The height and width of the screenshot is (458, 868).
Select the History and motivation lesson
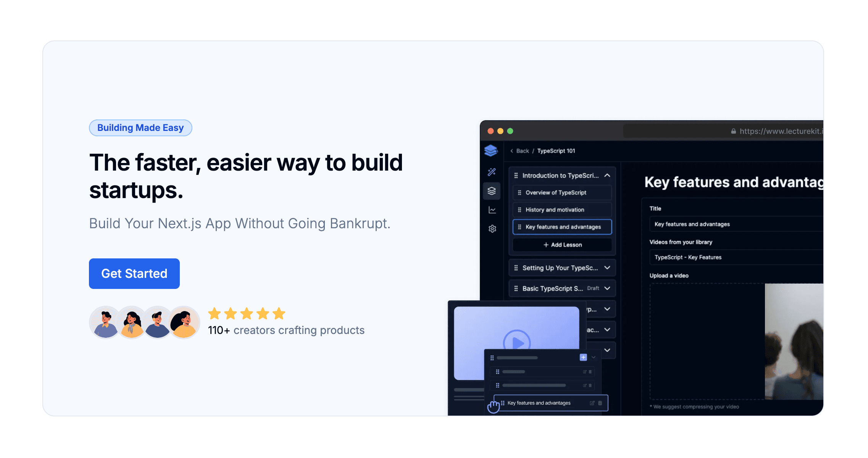point(562,210)
